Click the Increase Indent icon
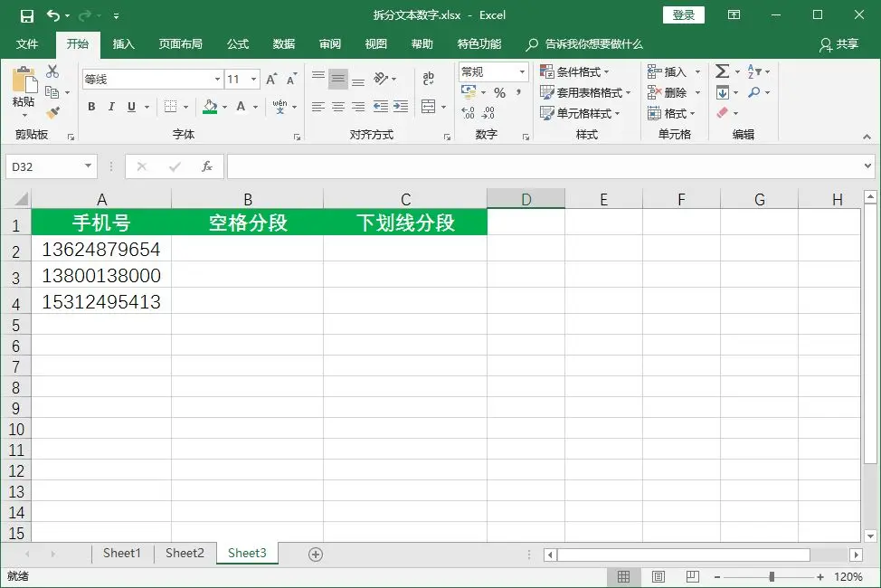 pyautogui.click(x=400, y=107)
